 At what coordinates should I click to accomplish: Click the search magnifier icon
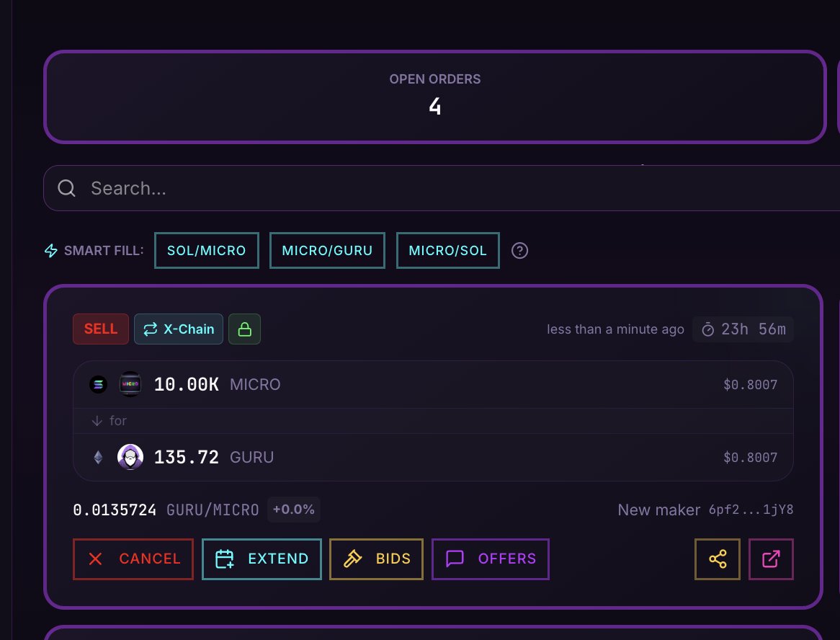coord(66,188)
